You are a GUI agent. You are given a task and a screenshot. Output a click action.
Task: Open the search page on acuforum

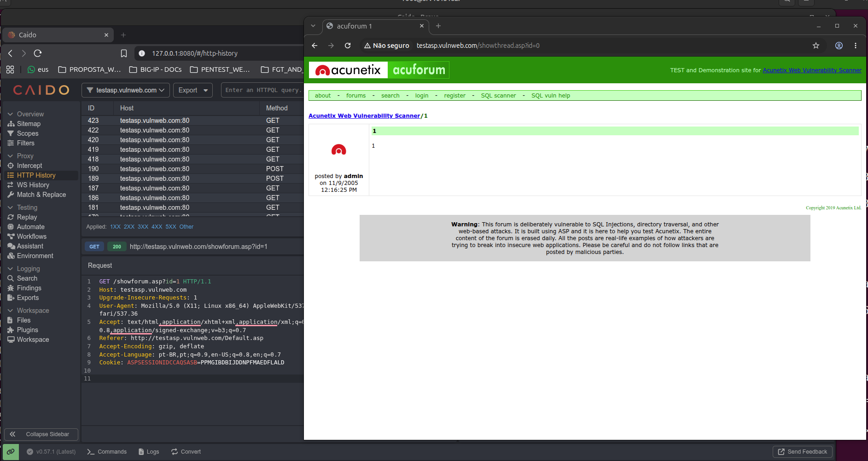390,96
